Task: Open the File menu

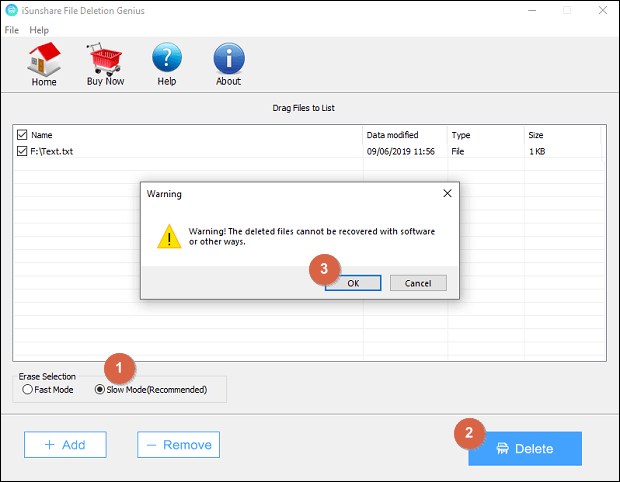Action: click(x=11, y=30)
